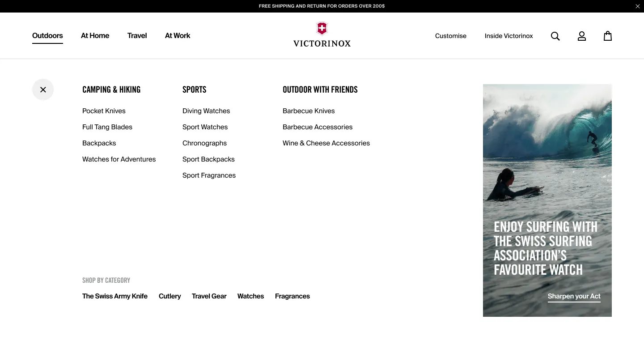
Task: Open the Travel navigation menu
Action: (x=137, y=35)
